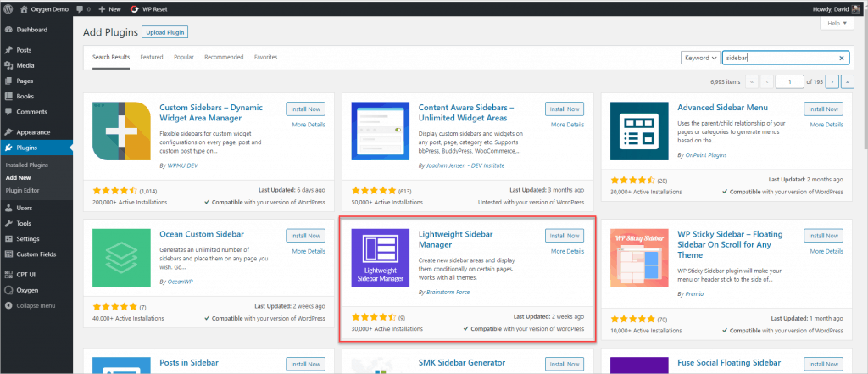Open More Details for Ocean Custom Sidebar

(x=308, y=251)
